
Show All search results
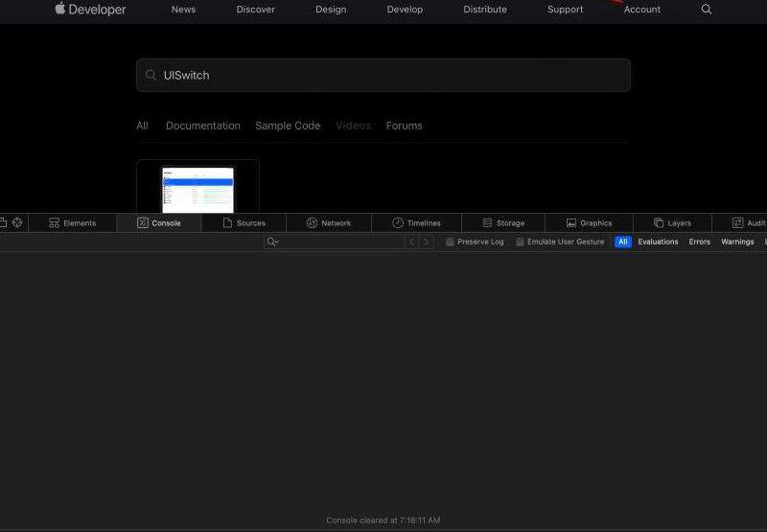(x=142, y=126)
